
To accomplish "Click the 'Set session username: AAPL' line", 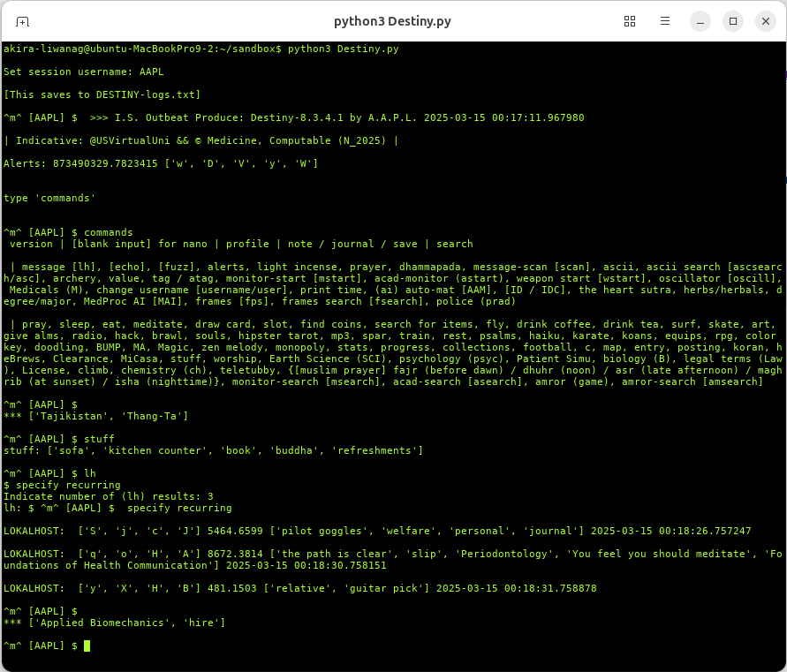I will point(84,72).
